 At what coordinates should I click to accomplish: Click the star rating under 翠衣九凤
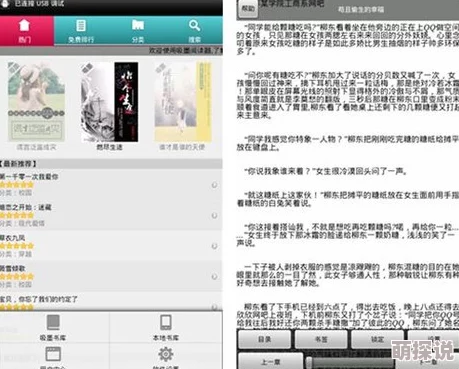[17, 246]
